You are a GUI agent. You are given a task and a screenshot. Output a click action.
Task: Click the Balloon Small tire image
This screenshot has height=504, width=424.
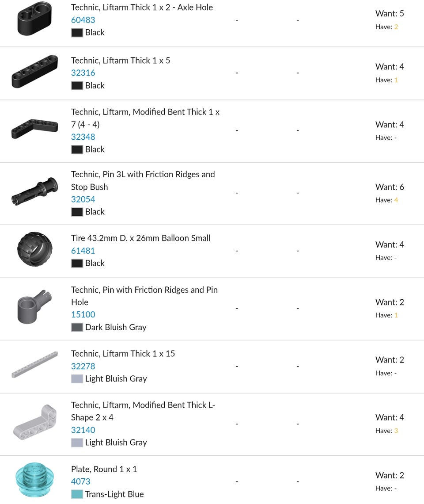pos(34,250)
